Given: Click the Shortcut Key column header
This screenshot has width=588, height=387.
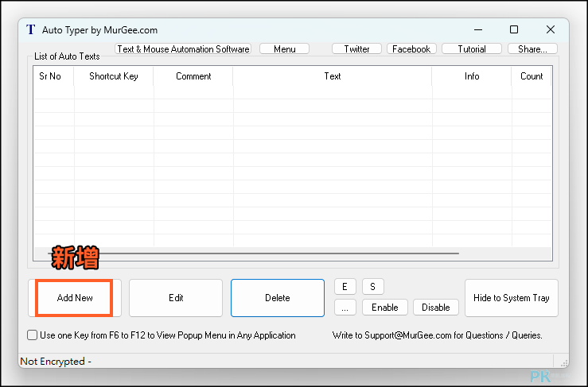Looking at the screenshot, I should pos(113,76).
